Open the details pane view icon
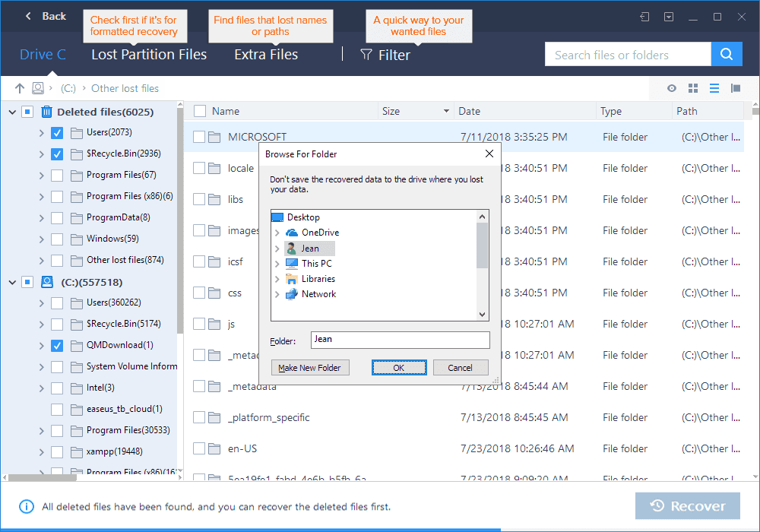Screen dimensions: 760x532 coord(736,87)
